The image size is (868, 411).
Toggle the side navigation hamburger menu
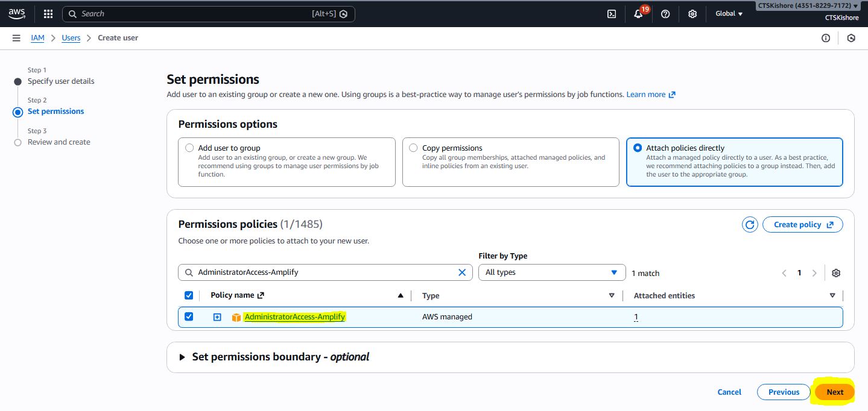(16, 38)
